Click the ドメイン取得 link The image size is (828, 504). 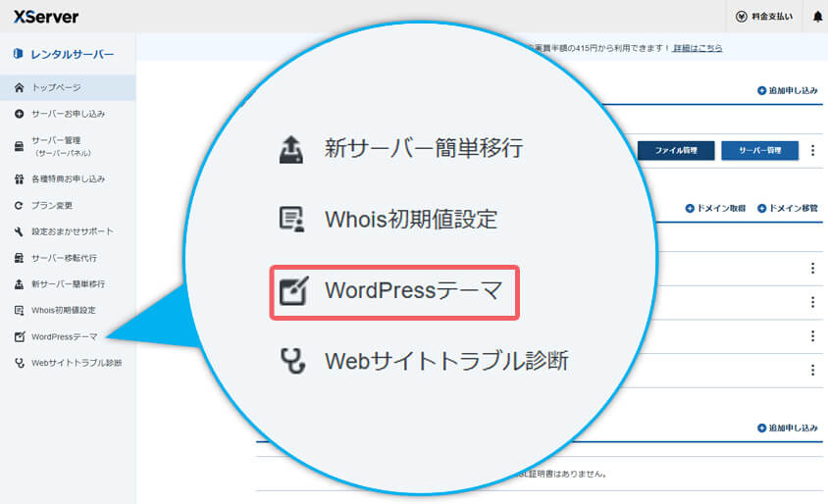tap(715, 209)
